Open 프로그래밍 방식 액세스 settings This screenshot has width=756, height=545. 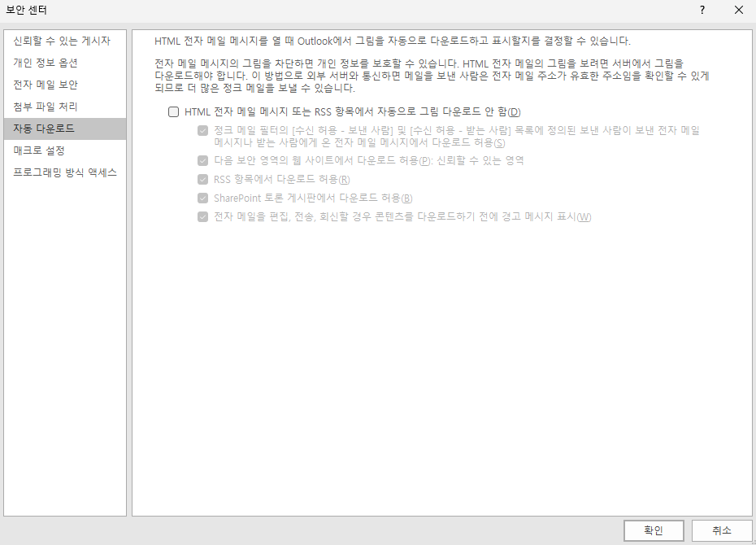click(x=64, y=172)
